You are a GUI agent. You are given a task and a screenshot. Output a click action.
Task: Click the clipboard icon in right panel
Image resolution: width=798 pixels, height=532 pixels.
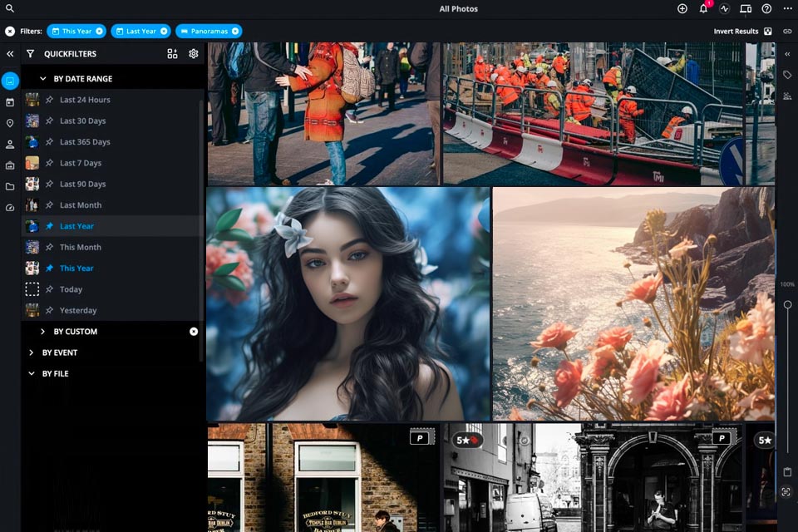point(787,472)
